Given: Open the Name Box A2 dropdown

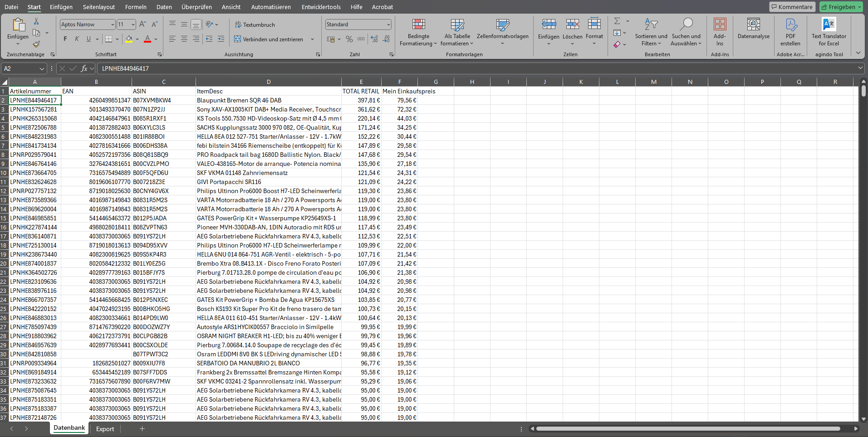Looking at the screenshot, I should 42,68.
